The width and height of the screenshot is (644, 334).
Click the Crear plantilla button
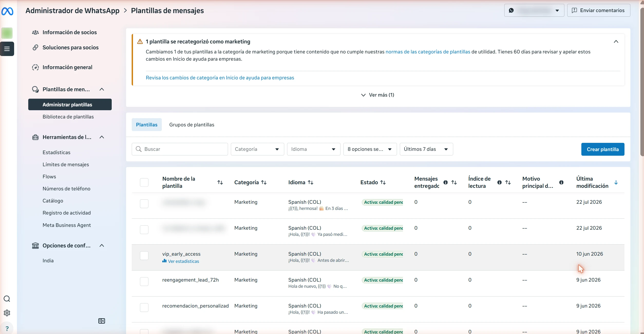(603, 149)
